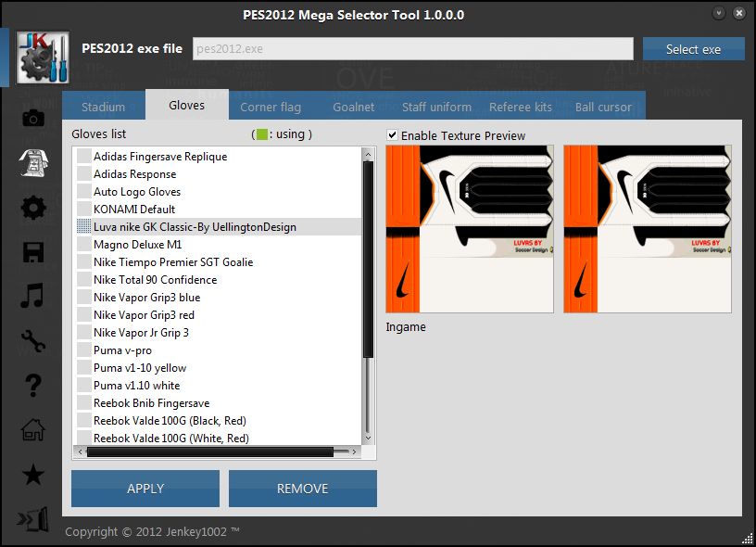Screen dimensions: 756x547
Task: Open the gear settings sidebar icon
Action: point(32,208)
